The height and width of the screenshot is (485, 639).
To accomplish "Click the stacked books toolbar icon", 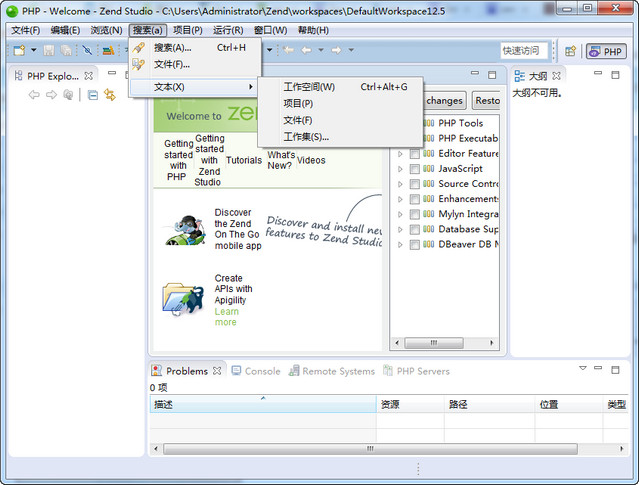I will coord(108,50).
